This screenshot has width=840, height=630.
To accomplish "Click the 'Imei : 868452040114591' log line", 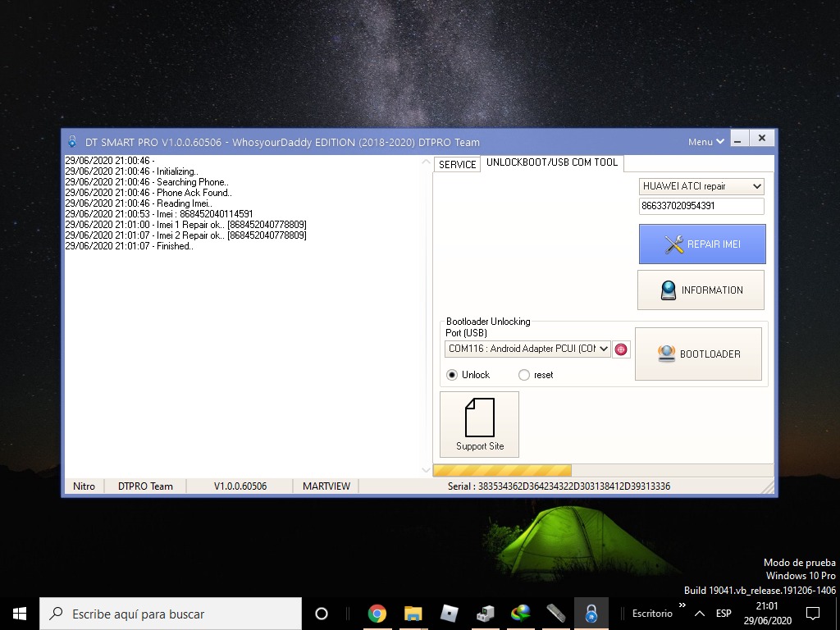I will click(159, 214).
